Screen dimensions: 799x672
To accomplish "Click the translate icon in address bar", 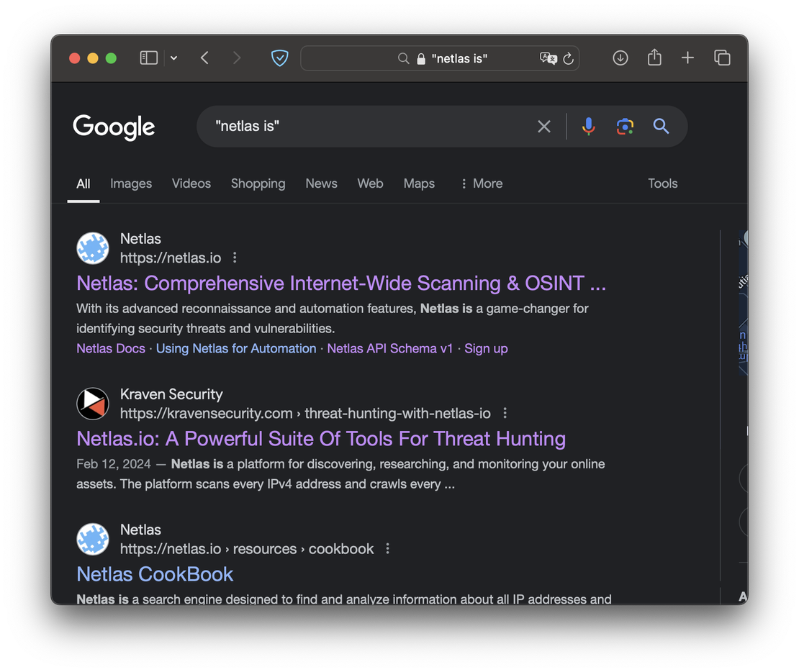I will click(x=548, y=58).
